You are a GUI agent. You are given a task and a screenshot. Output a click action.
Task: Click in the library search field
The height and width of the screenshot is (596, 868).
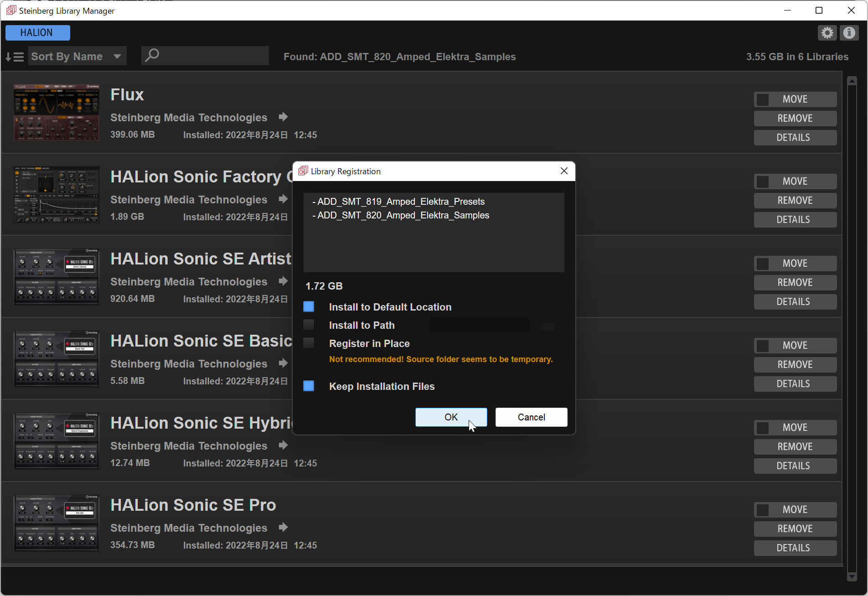click(205, 56)
